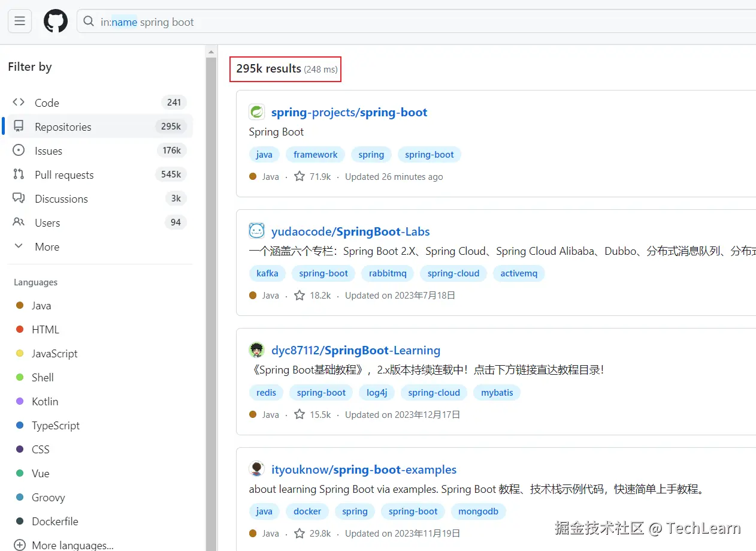Click the Discussions speech bubble icon
756x551 pixels.
(x=19, y=198)
